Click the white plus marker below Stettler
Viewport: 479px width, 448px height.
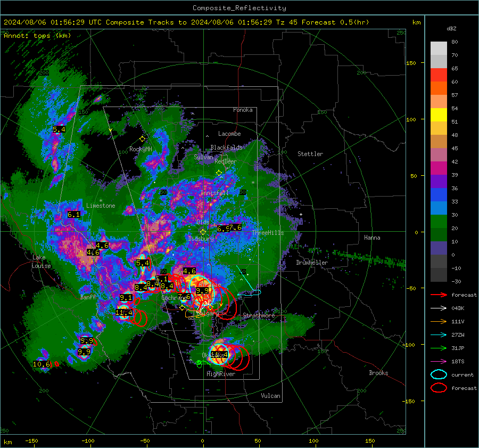[x=301, y=214]
